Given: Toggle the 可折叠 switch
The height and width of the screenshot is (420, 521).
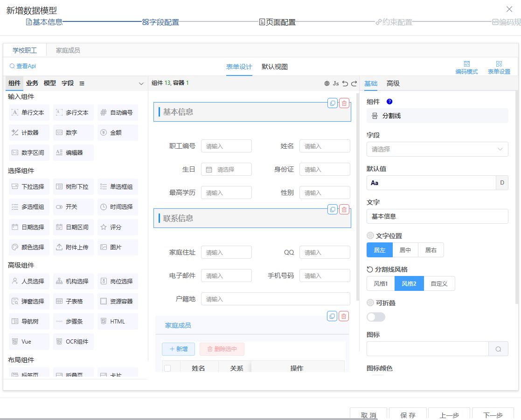Looking at the screenshot, I should [x=376, y=317].
